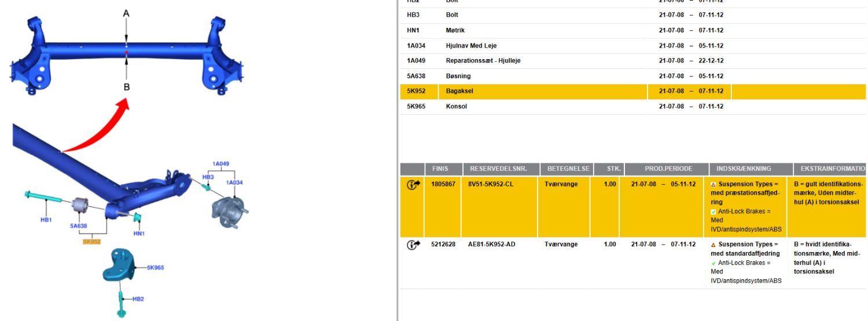868x321 pixels.
Task: Click the wheel hub illustration in diagram
Action: coord(229,211)
